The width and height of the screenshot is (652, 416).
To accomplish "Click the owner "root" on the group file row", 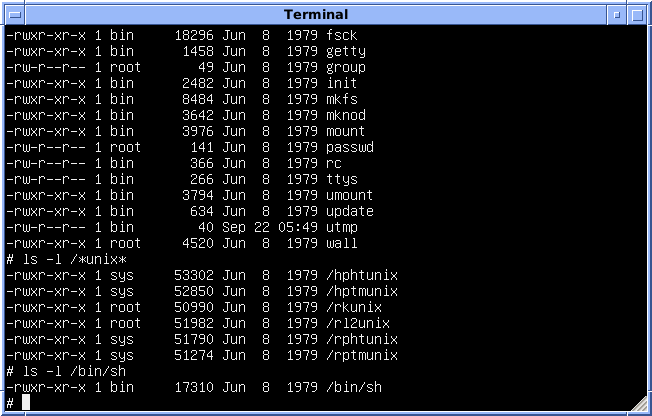I will coord(126,67).
